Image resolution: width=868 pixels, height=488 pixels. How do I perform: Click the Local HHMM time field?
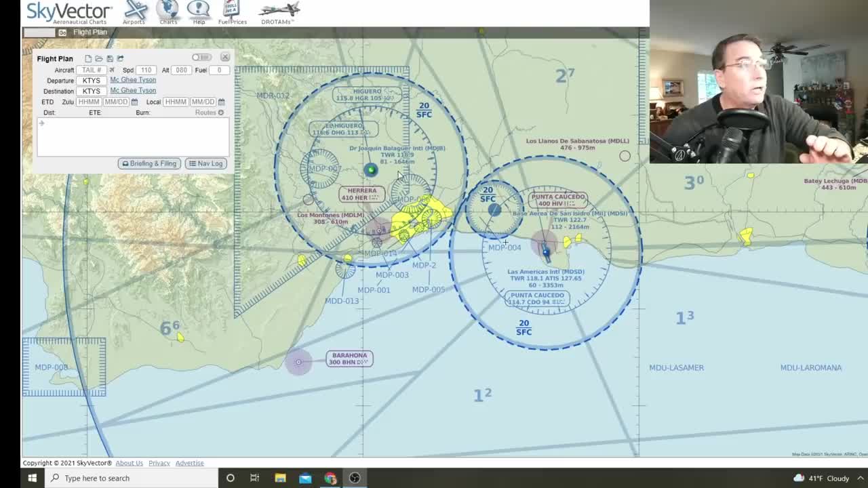click(176, 102)
